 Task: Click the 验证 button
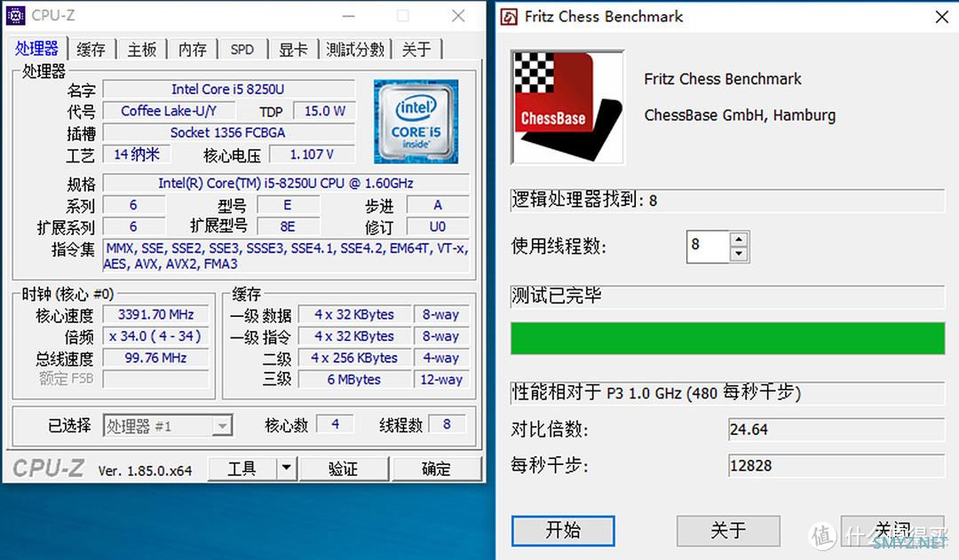click(x=343, y=469)
